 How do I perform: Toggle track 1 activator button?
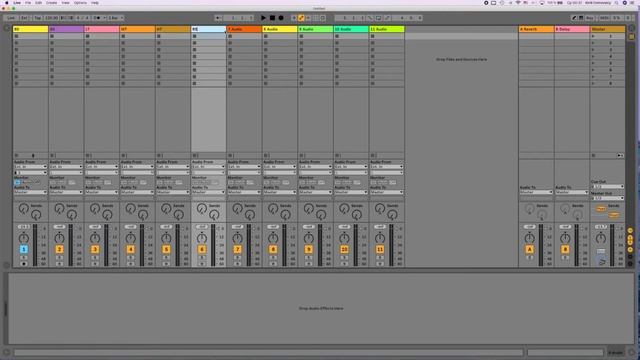(24, 249)
